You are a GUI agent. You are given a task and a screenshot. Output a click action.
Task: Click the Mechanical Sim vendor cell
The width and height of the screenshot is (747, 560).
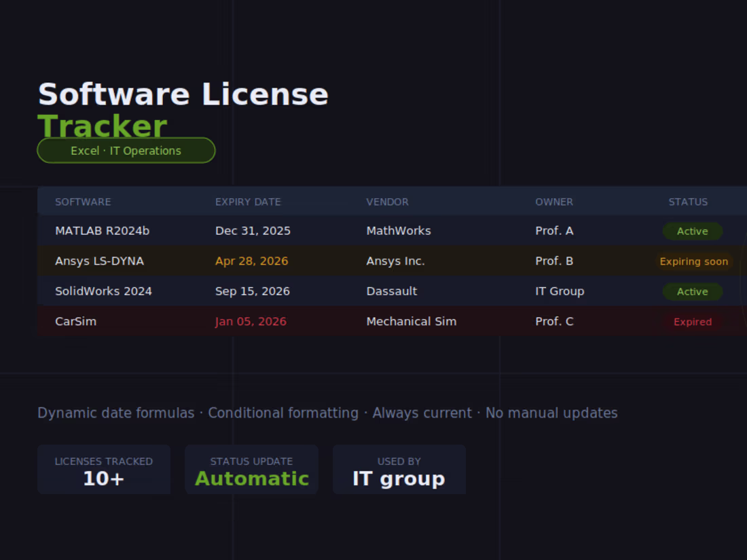[412, 322]
